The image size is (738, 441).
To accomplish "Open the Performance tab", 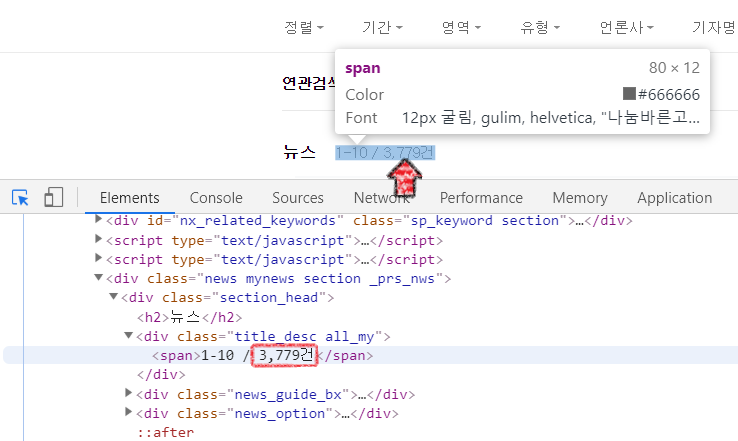I will pyautogui.click(x=481, y=198).
